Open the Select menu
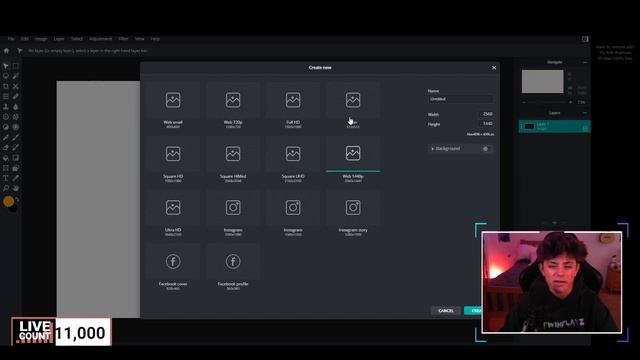Image resolution: width=640 pixels, height=360 pixels. click(77, 39)
